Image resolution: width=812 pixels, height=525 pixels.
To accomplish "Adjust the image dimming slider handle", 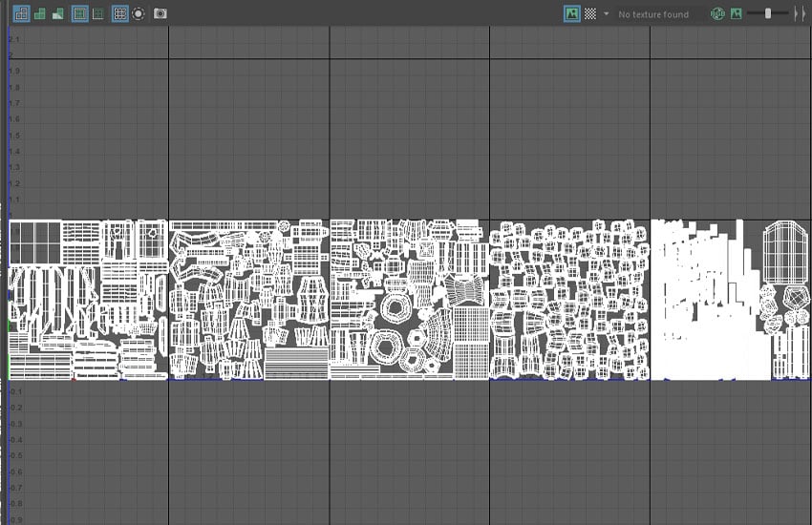I will coord(768,13).
